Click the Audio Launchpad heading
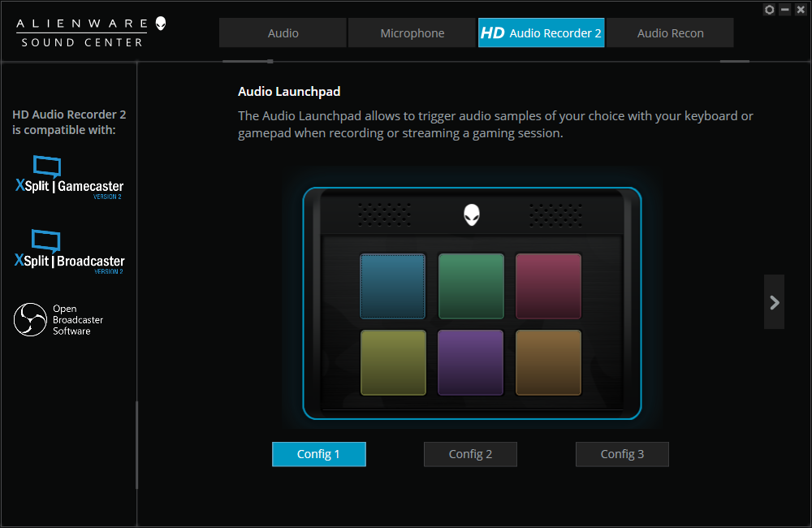 [289, 92]
